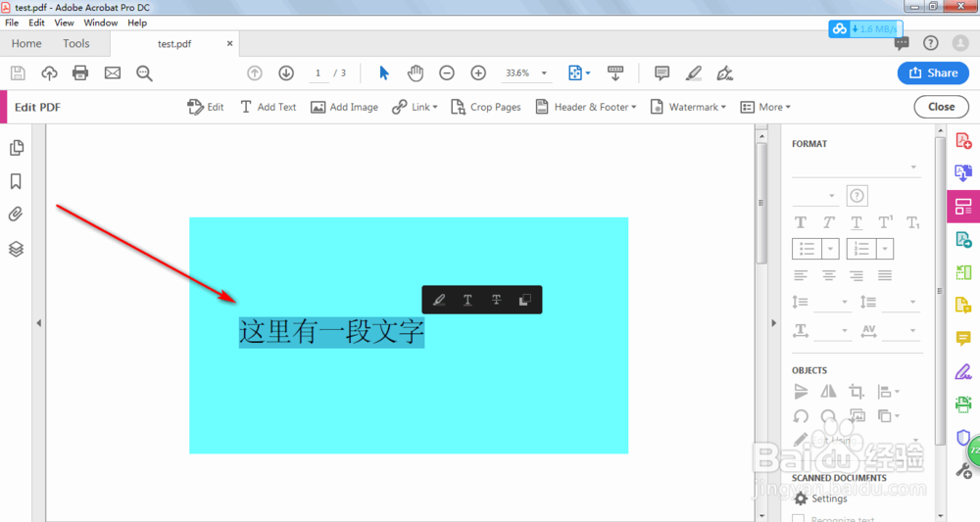Open the Layers panel

pyautogui.click(x=17, y=249)
